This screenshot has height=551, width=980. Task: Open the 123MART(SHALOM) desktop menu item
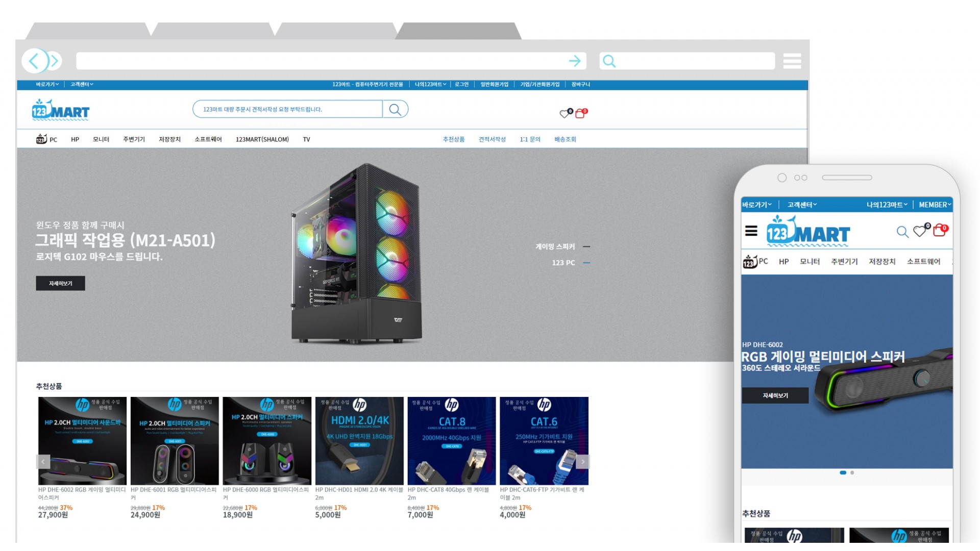click(x=262, y=139)
